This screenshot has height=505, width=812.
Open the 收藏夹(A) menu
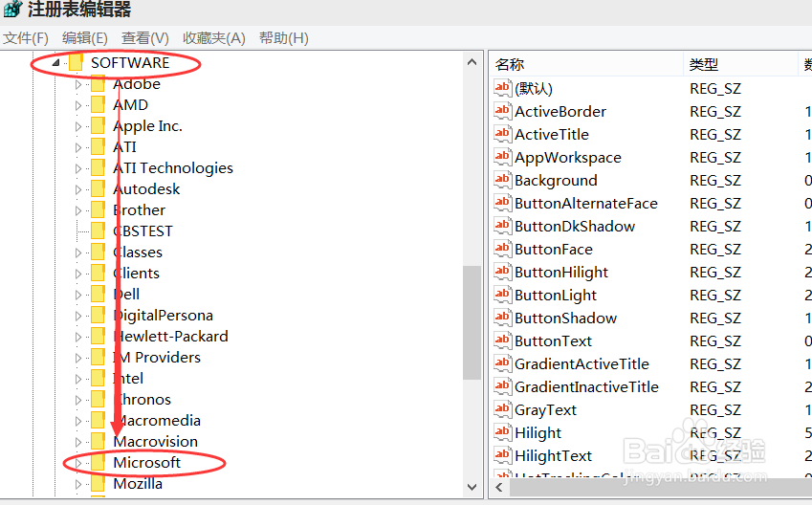pos(214,38)
